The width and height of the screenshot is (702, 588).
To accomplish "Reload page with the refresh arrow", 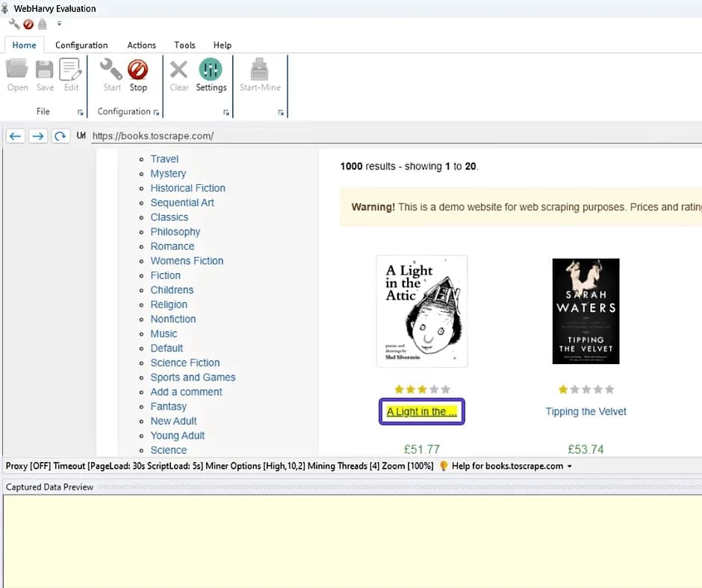I will (60, 136).
